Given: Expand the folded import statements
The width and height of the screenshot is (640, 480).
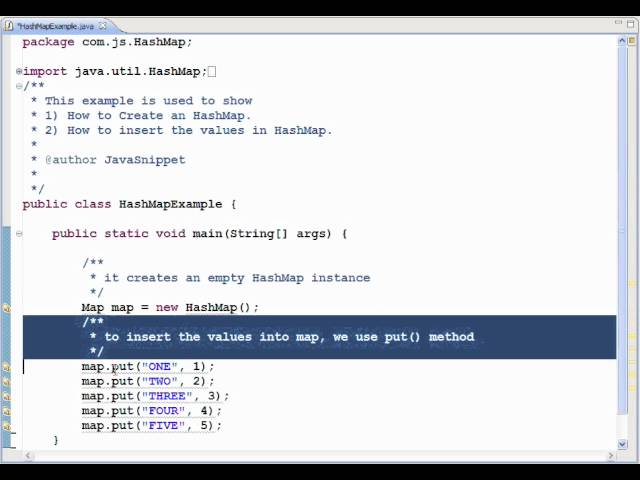Looking at the screenshot, I should (x=19, y=71).
